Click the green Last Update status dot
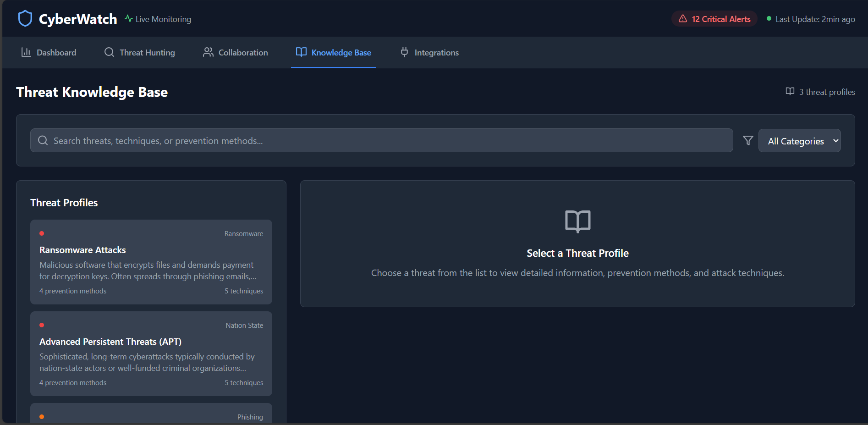 pos(769,19)
